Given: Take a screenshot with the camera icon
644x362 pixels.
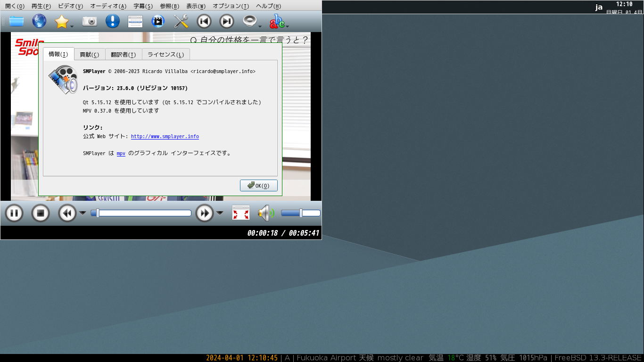Looking at the screenshot, I should point(90,21).
